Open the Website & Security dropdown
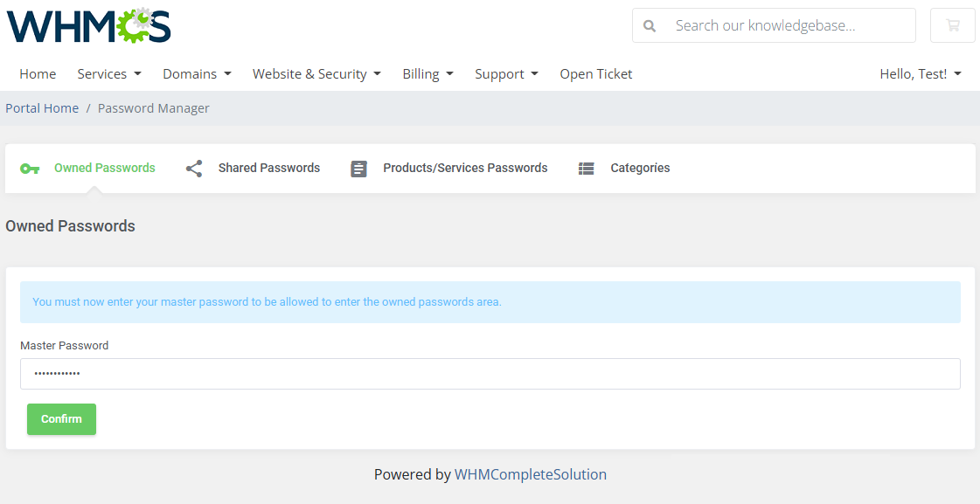 (x=316, y=73)
